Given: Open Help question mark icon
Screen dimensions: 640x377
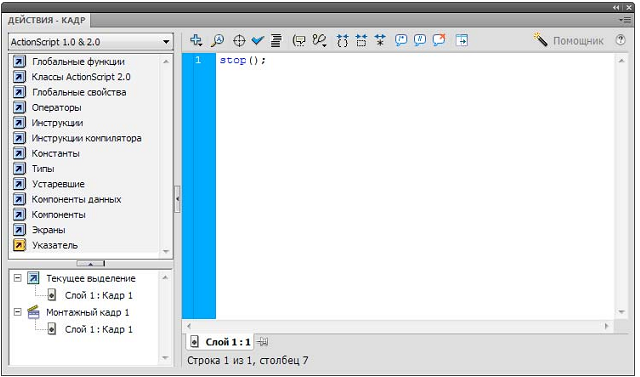Looking at the screenshot, I should click(620, 40).
